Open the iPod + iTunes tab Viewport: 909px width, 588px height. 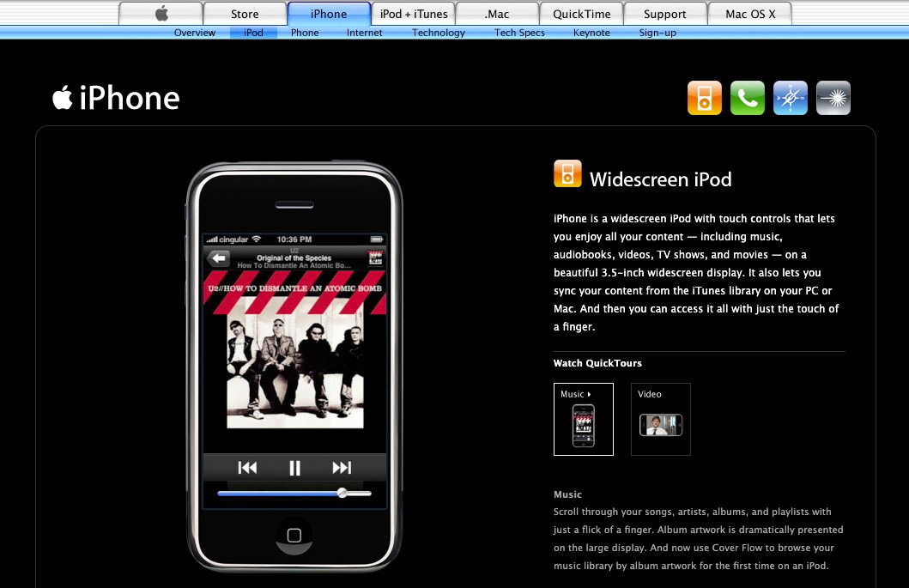(x=414, y=14)
